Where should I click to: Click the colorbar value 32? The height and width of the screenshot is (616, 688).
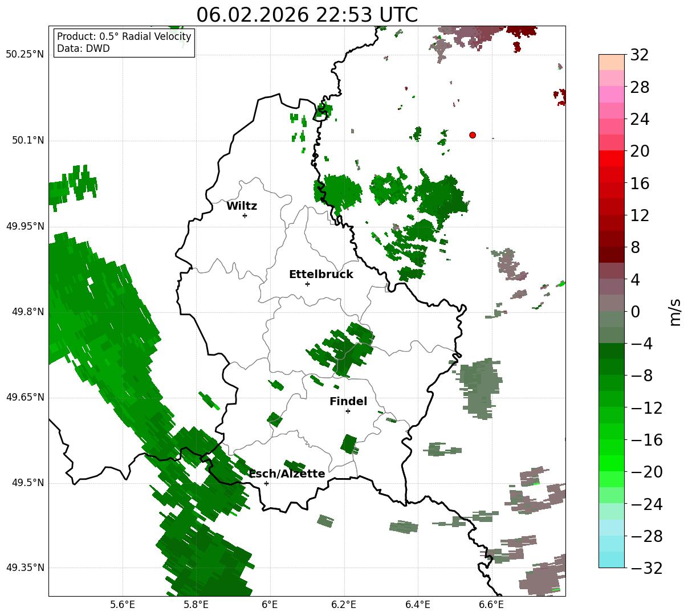point(640,55)
